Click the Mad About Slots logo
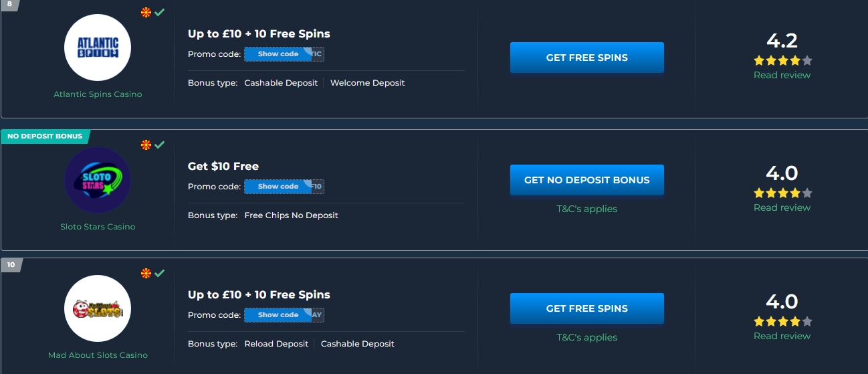The width and height of the screenshot is (868, 374). [x=98, y=308]
